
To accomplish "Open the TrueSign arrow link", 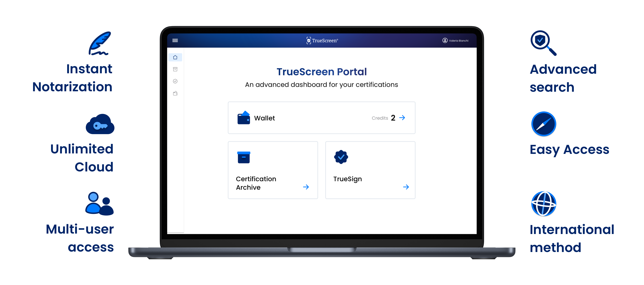I will 406,187.
